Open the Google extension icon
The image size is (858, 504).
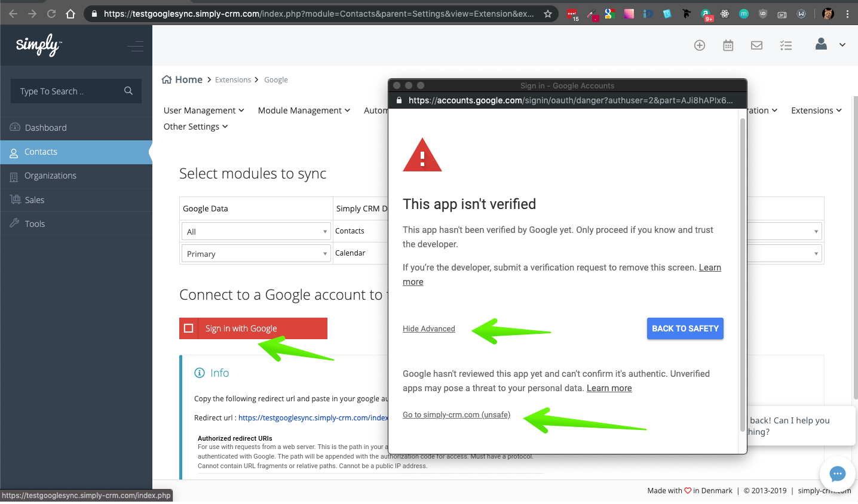610,14
